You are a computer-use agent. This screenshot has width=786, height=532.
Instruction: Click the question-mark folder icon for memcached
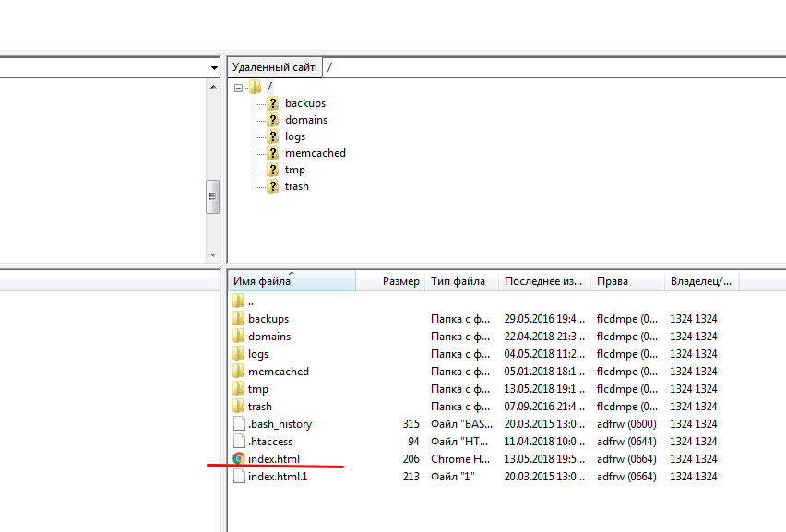(272, 153)
